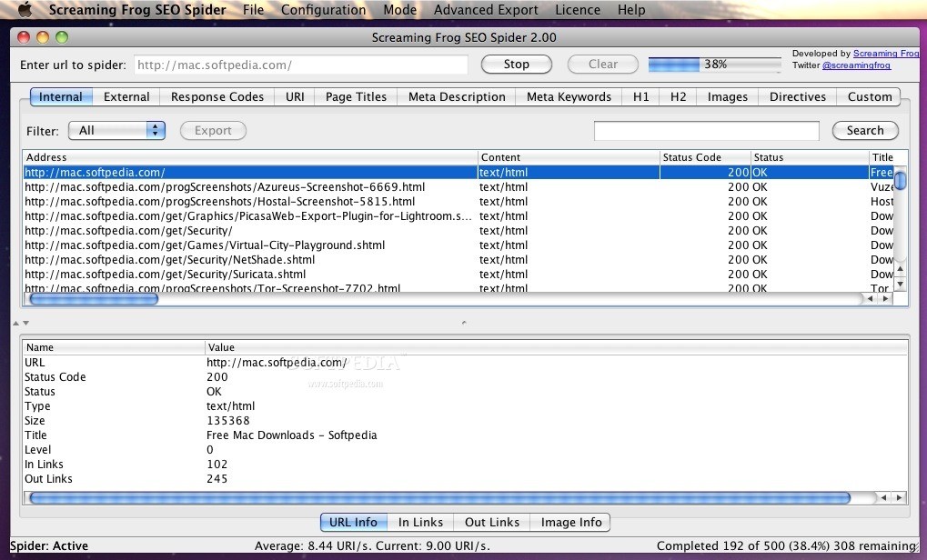Switch to the H2 tab
The height and width of the screenshot is (560, 927).
678,97
